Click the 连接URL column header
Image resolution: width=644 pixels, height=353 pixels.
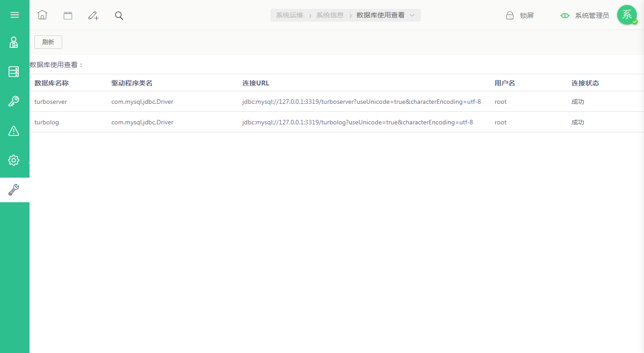(x=256, y=83)
